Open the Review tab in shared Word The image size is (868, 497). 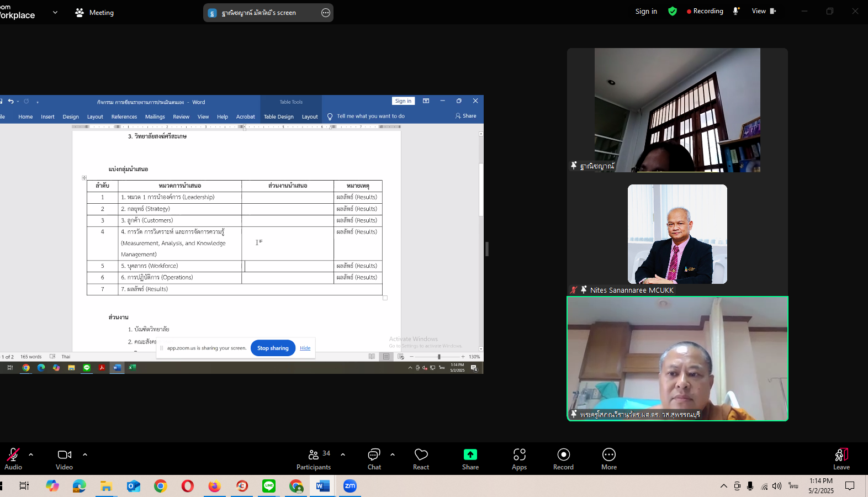[x=181, y=117]
